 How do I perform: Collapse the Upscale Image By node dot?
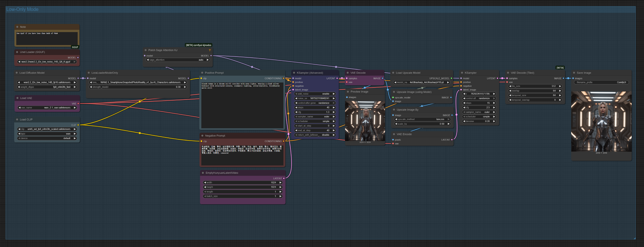pyautogui.click(x=394, y=110)
